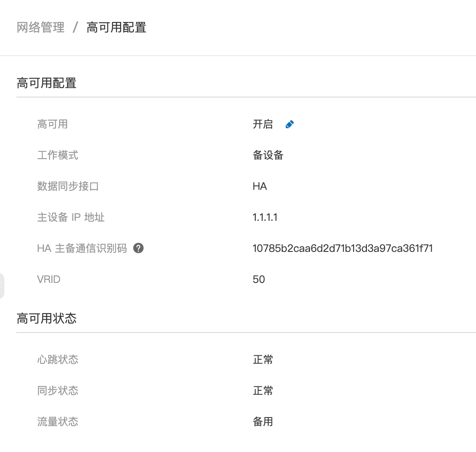
Task: Click the help icon next to HA 主备通信识别码
Action: pos(138,248)
